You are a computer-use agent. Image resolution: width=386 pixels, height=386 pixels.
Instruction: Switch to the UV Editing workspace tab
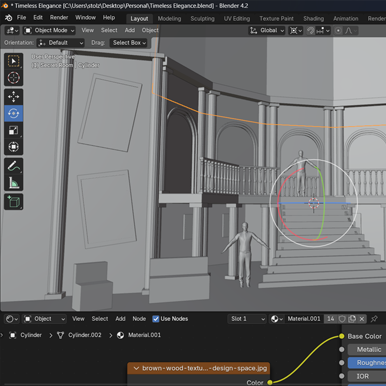pos(237,19)
